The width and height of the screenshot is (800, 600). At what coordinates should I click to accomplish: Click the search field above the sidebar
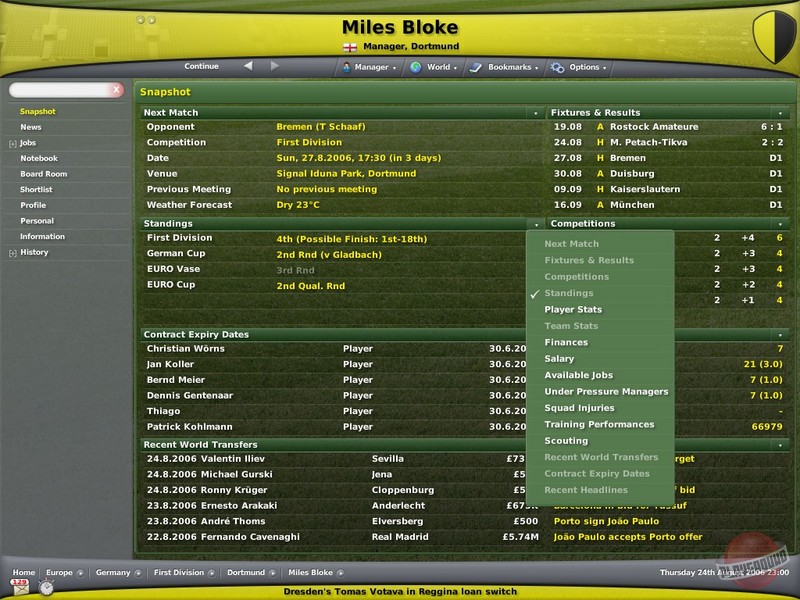[x=65, y=90]
